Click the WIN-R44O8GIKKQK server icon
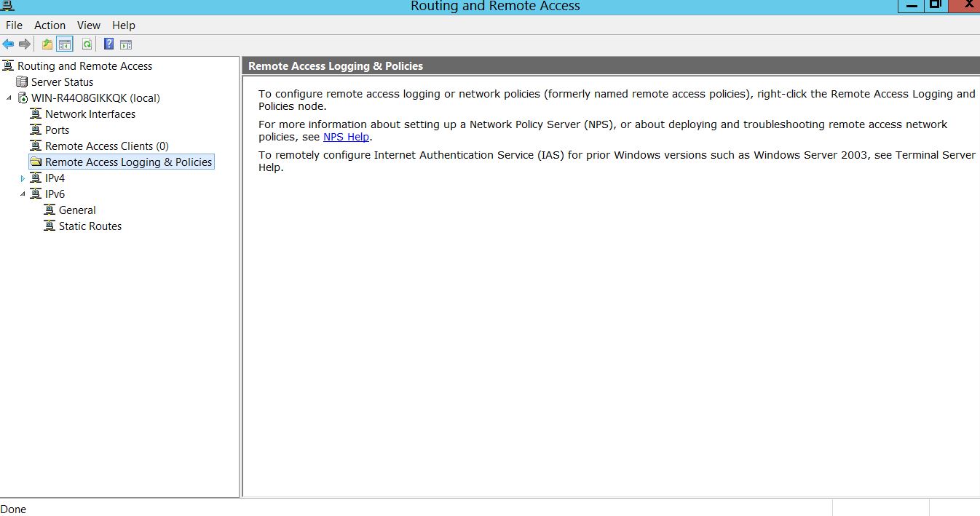 pyautogui.click(x=23, y=98)
